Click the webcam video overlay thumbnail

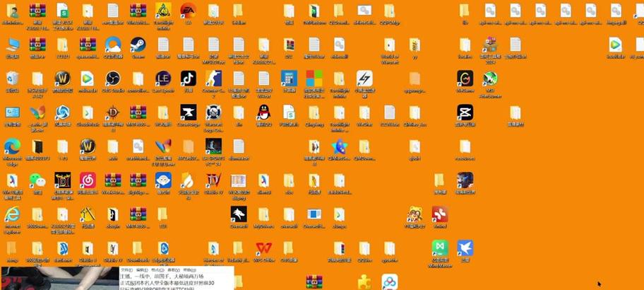point(60,279)
